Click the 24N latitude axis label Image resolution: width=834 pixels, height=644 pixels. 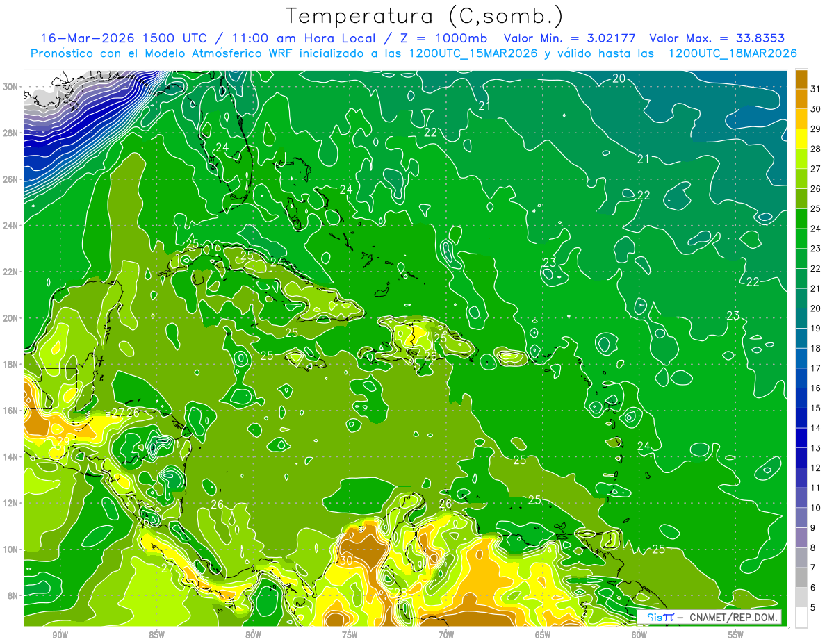click(x=12, y=225)
